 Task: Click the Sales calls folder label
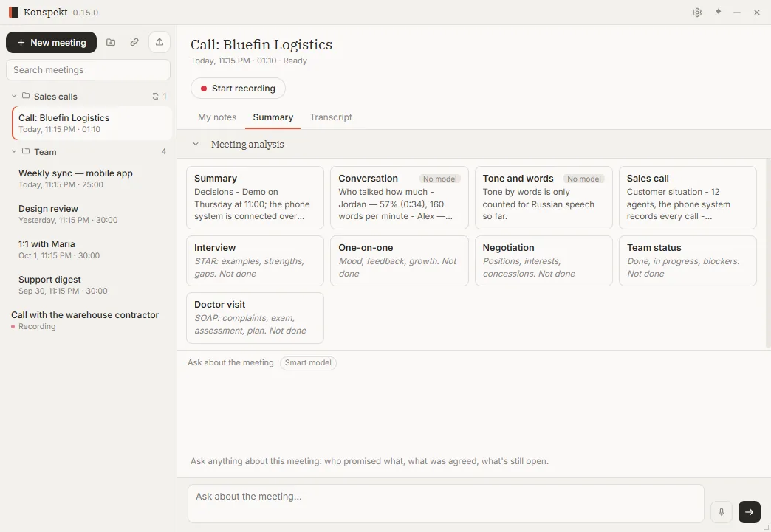coord(55,96)
